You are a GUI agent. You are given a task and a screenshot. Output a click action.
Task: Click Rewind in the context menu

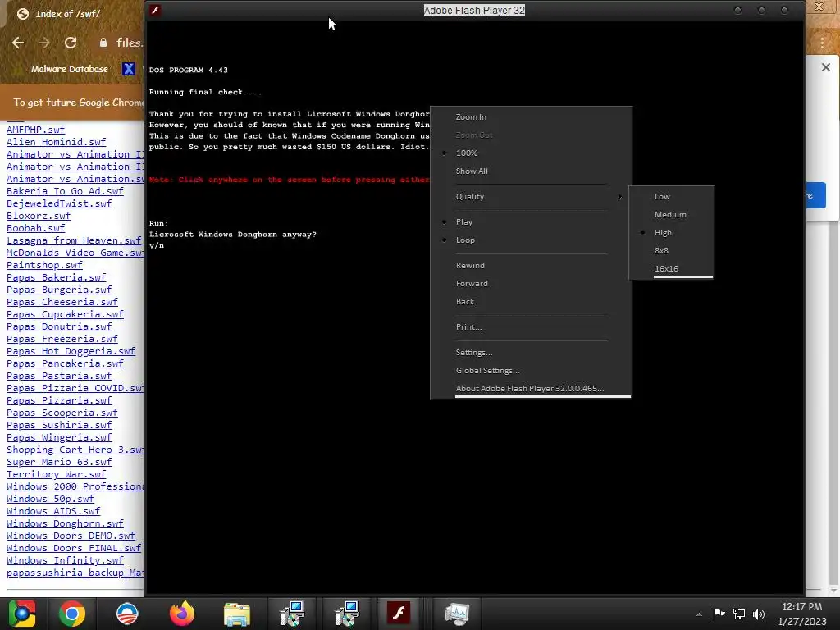470,265
